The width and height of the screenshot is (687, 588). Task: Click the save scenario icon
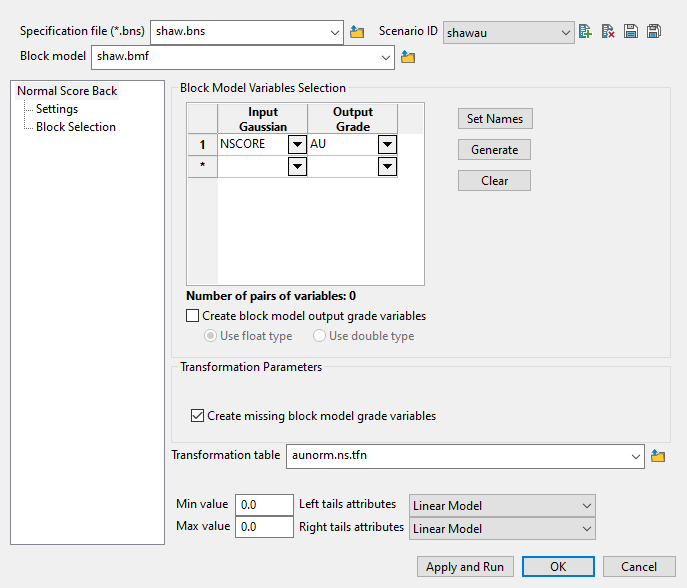tap(631, 32)
